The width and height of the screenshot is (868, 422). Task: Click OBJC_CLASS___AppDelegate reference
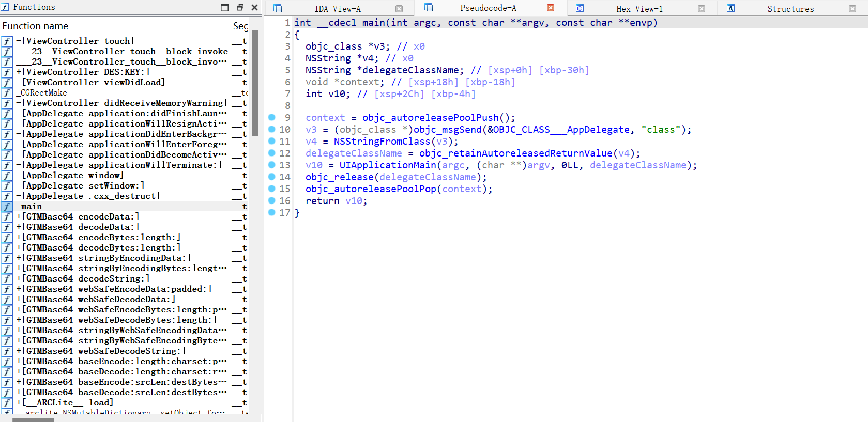coord(561,130)
